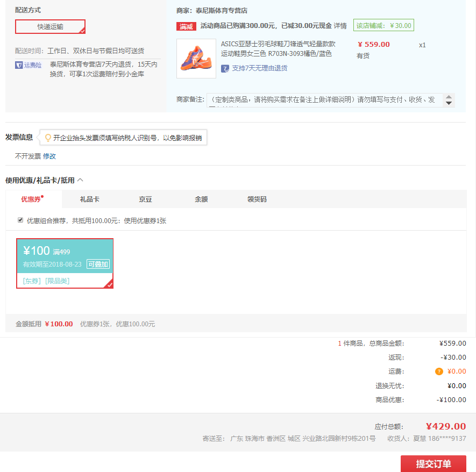Click the [限品类] label on the coupon
This screenshot has height=472, width=476.
coord(57,281)
